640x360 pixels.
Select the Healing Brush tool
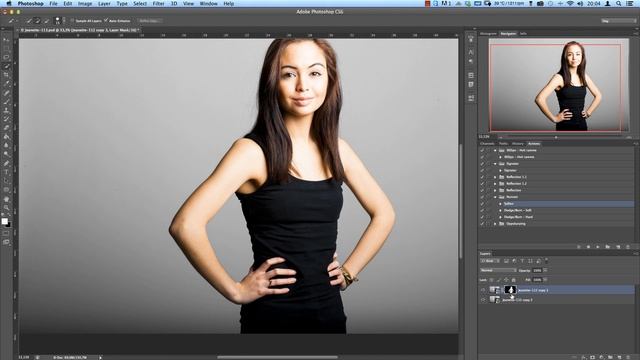(6, 93)
